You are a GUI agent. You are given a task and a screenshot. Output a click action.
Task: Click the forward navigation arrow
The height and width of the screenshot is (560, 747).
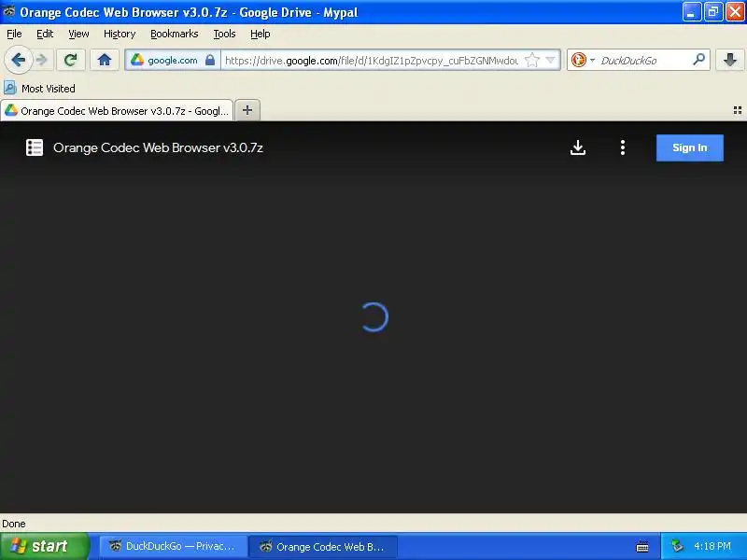point(42,60)
